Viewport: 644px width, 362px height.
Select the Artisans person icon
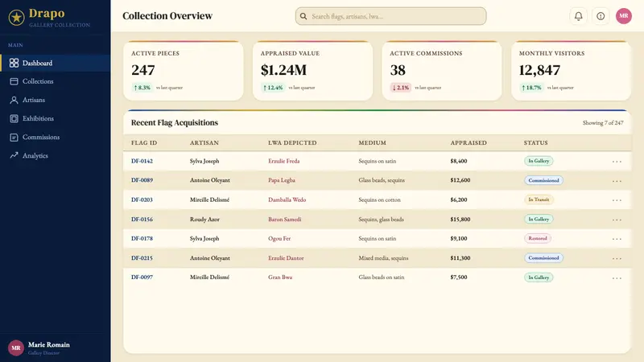click(x=14, y=100)
